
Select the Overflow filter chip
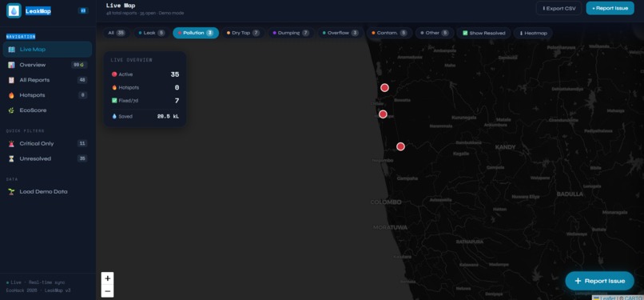point(340,33)
